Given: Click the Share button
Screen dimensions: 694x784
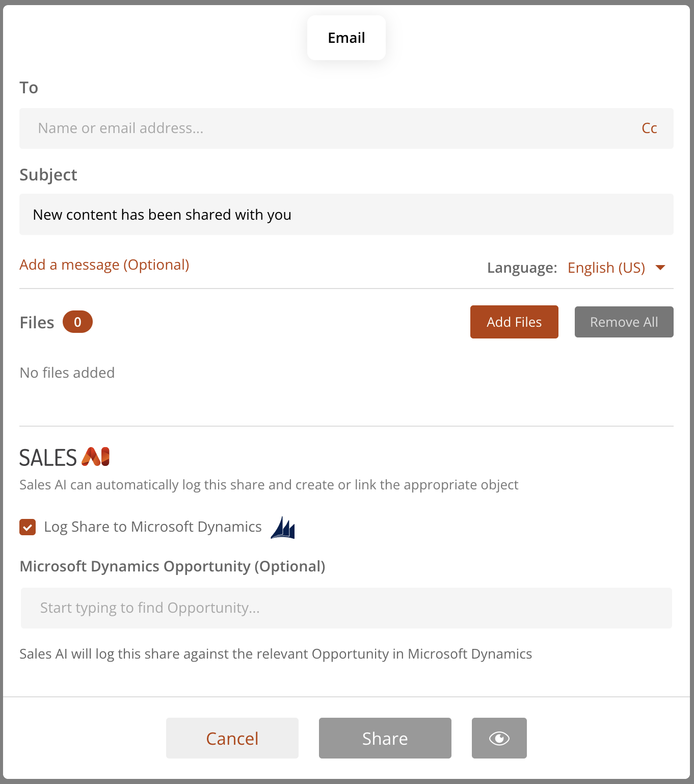Looking at the screenshot, I should (385, 738).
